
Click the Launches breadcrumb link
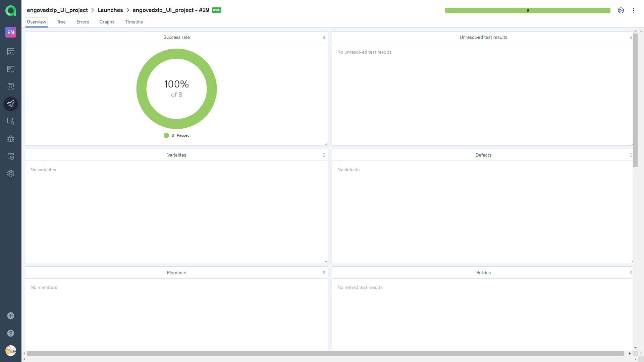click(x=110, y=10)
